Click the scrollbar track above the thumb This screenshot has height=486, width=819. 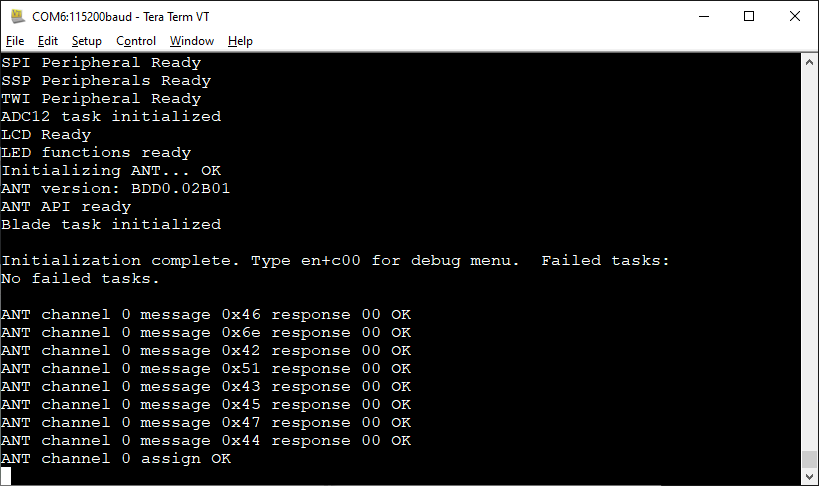click(809, 260)
